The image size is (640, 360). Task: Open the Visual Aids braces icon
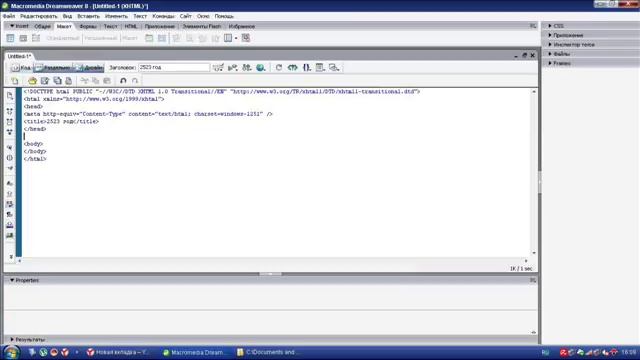(x=307, y=67)
